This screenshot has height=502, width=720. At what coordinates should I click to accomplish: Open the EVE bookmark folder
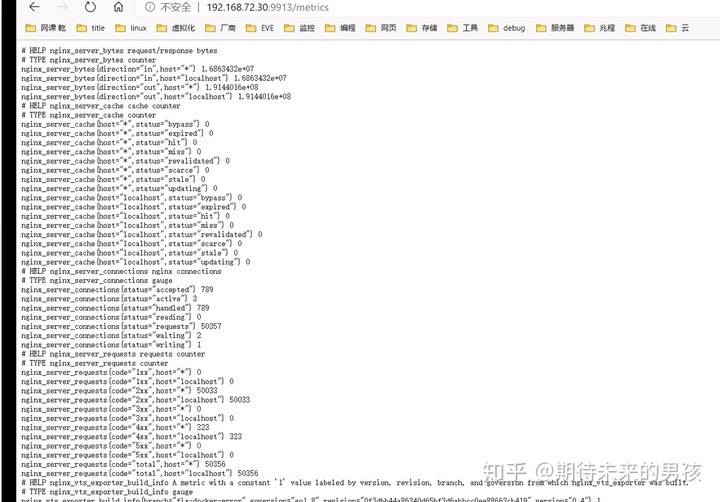pos(260,28)
